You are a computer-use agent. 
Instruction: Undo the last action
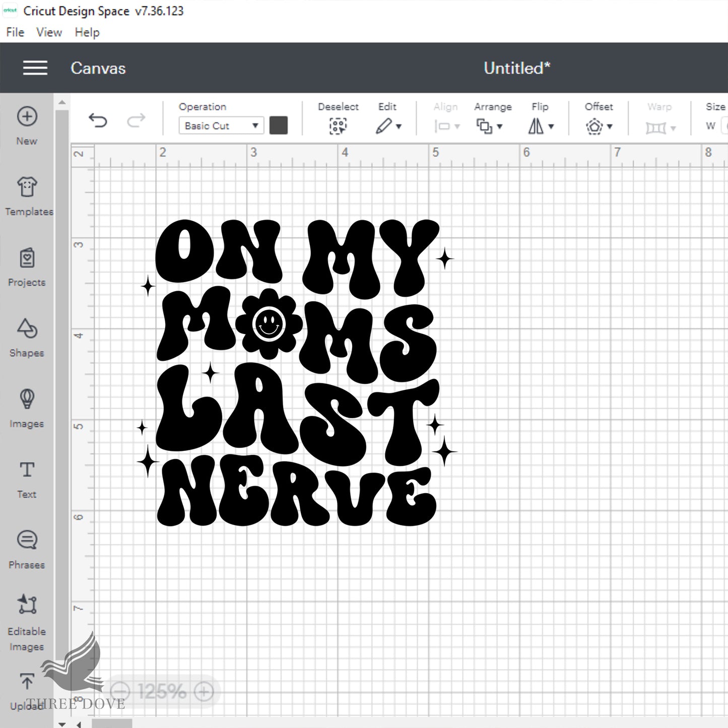98,120
